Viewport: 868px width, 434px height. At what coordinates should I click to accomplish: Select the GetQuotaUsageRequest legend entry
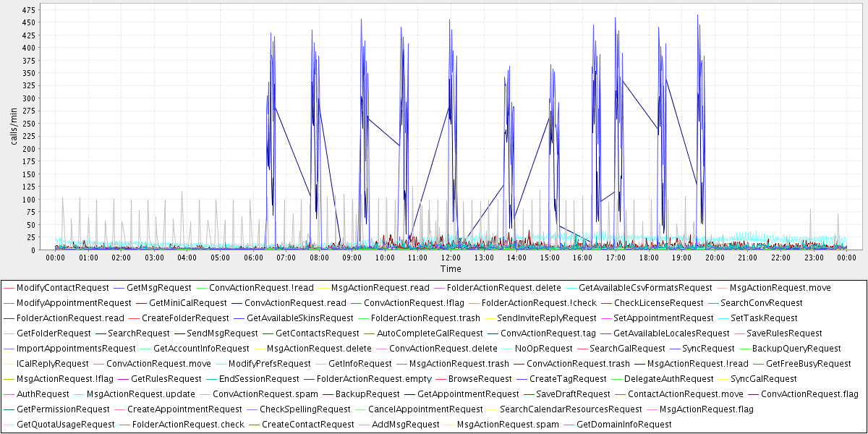(x=65, y=425)
